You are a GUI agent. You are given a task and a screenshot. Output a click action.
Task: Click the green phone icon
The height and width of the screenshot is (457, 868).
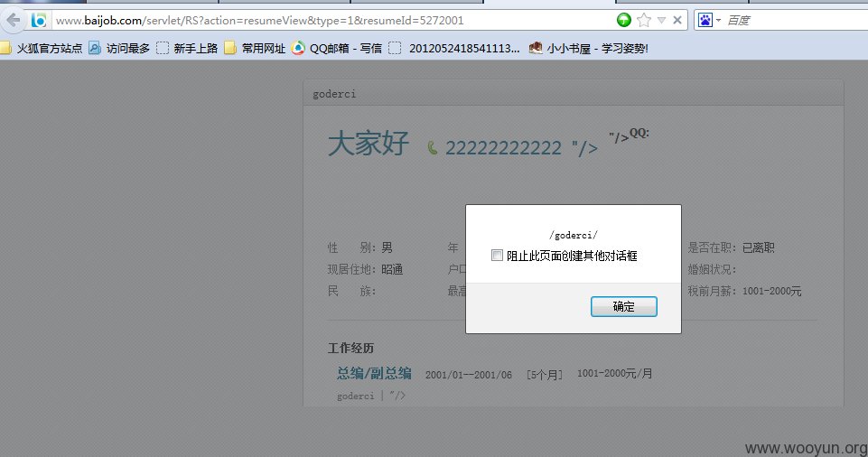coord(433,148)
